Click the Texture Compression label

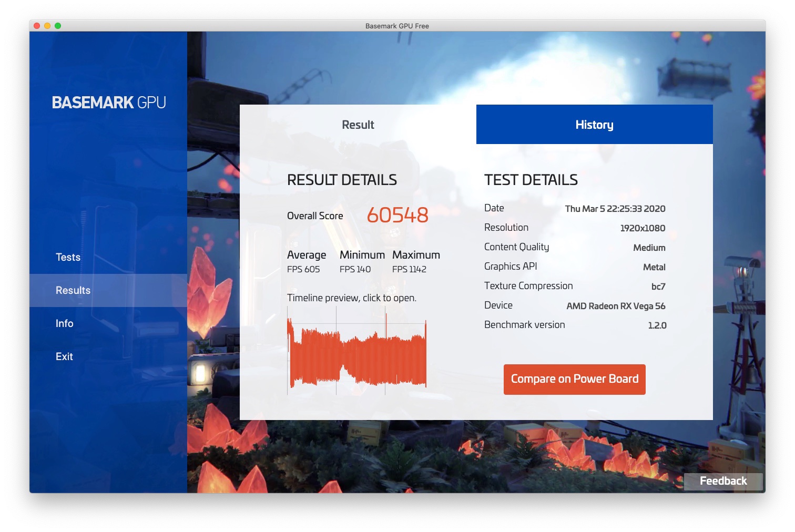tap(528, 286)
